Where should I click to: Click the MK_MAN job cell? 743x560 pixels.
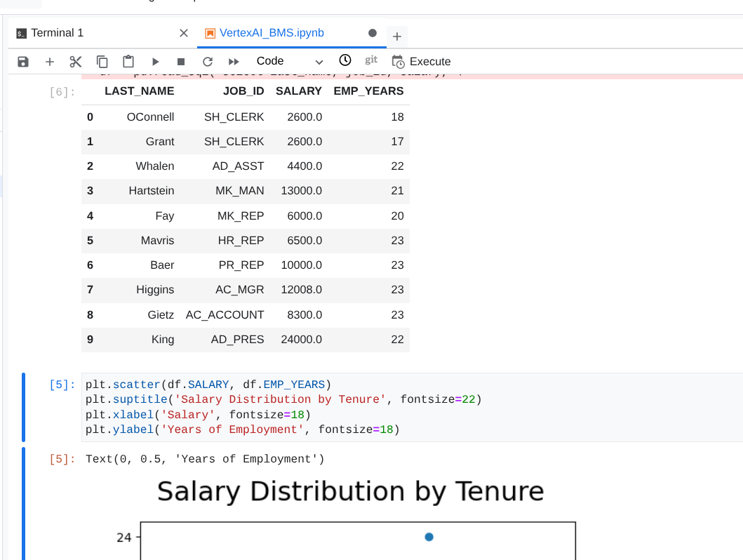240,191
